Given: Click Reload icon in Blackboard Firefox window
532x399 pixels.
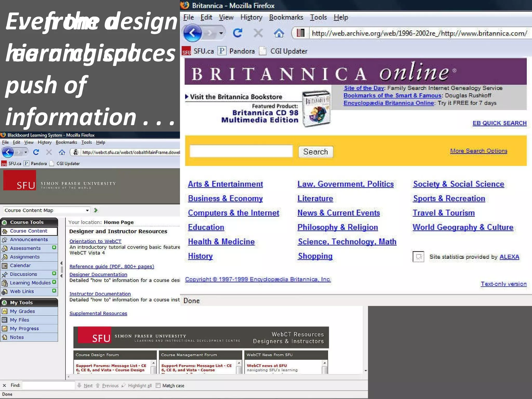Looking at the screenshot, I should coord(36,152).
